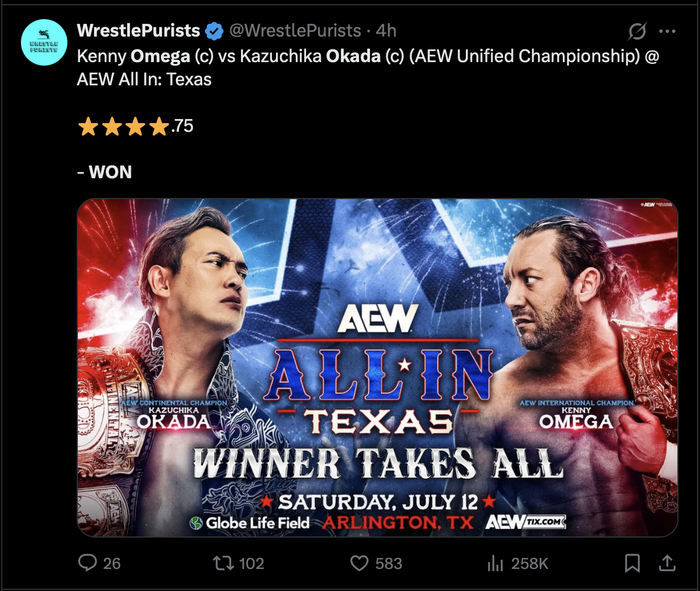The width and height of the screenshot is (700, 591).
Task: View analytics via the bar chart icon
Action: click(495, 563)
